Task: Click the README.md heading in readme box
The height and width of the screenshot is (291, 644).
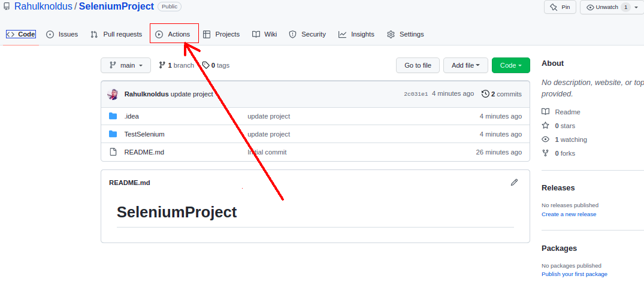Action: tap(129, 183)
